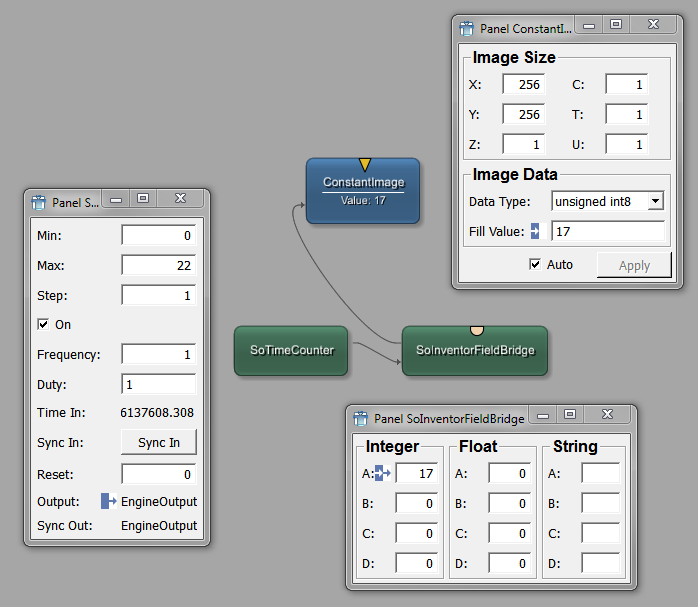Click the yellow triangle output connector on ConstantImage
698x607 pixels.
(365, 164)
